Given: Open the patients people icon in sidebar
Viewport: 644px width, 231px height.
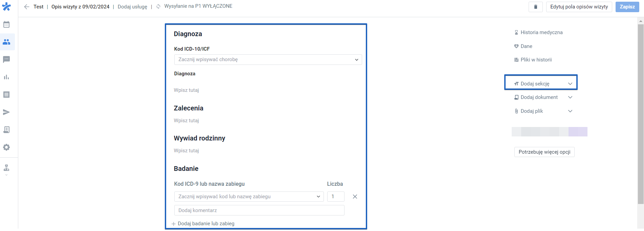Looking at the screenshot, I should 6,42.
